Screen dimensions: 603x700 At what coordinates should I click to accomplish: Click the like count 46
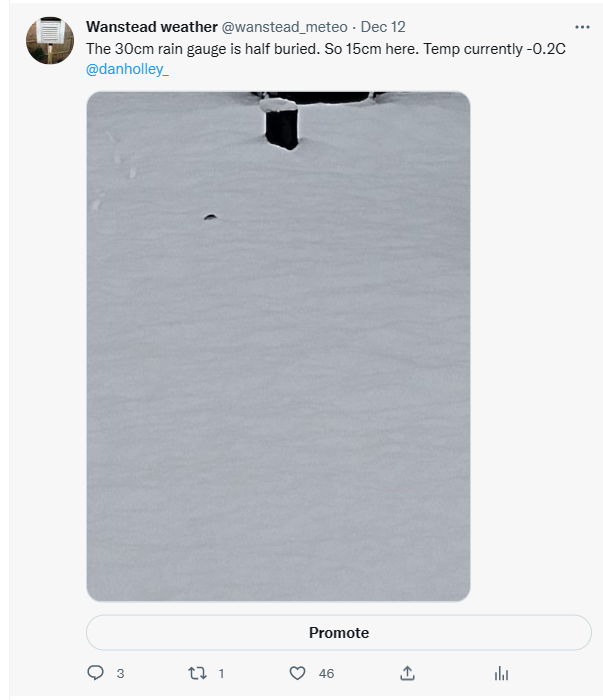[326, 674]
